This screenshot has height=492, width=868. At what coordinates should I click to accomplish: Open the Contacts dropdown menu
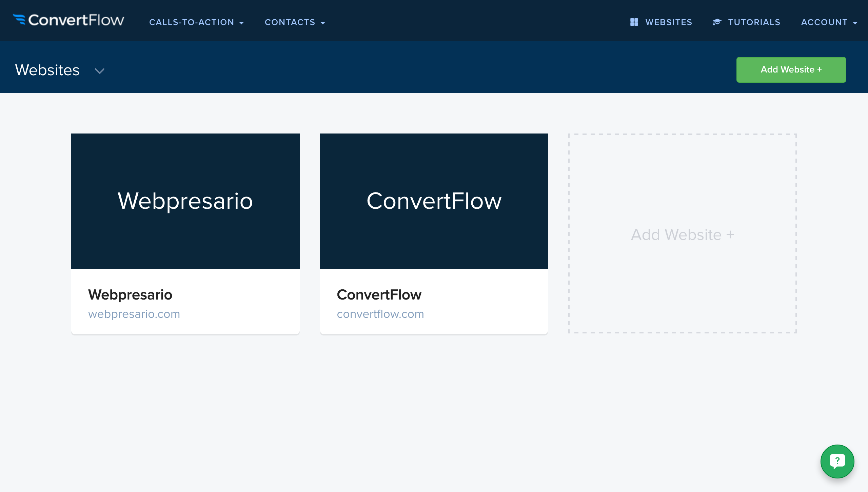(x=295, y=22)
